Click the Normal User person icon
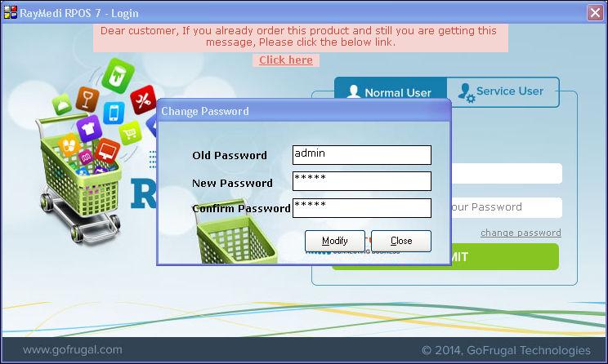The width and height of the screenshot is (608, 364). [353, 91]
